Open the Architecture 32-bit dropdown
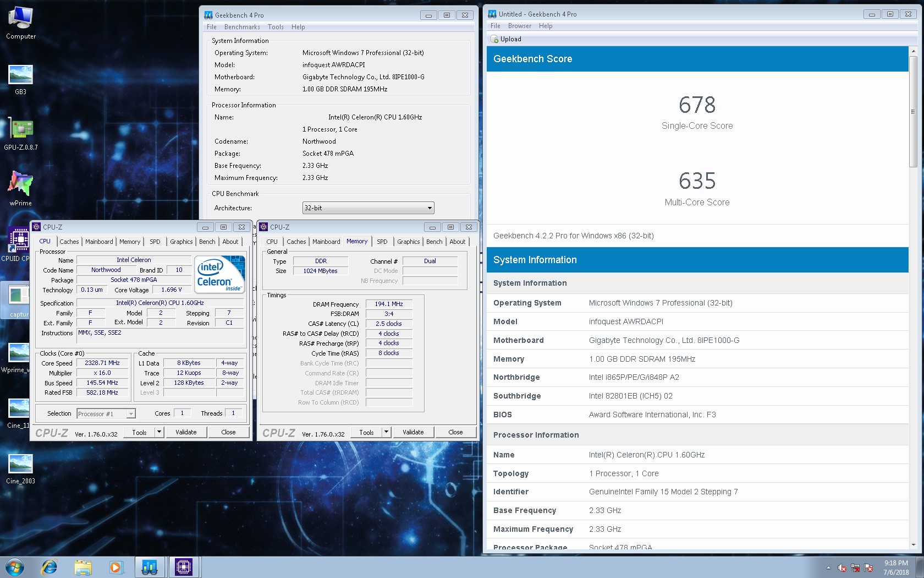Image resolution: width=924 pixels, height=578 pixels. pos(369,208)
